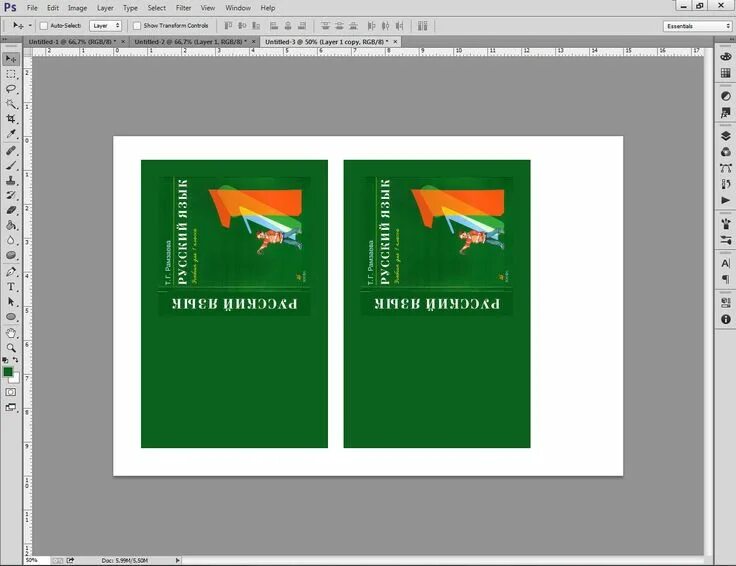Select the Clone Stamp tool
736x566 pixels.
(11, 181)
